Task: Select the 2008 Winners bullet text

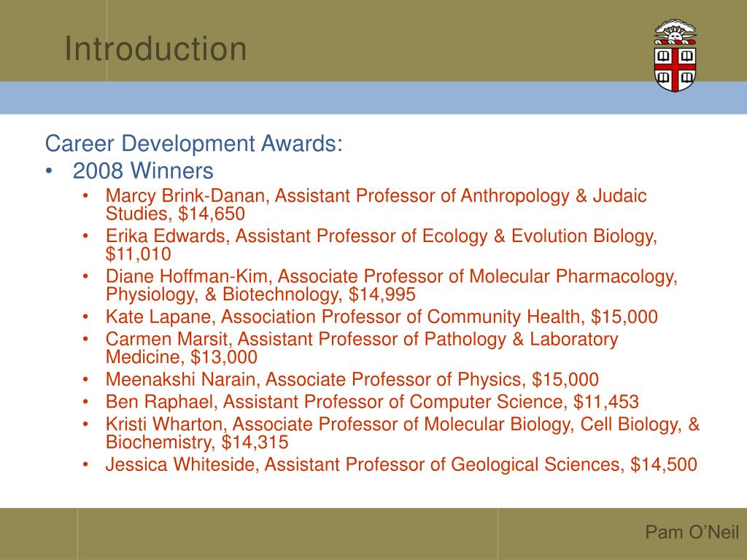Action: tap(143, 171)
